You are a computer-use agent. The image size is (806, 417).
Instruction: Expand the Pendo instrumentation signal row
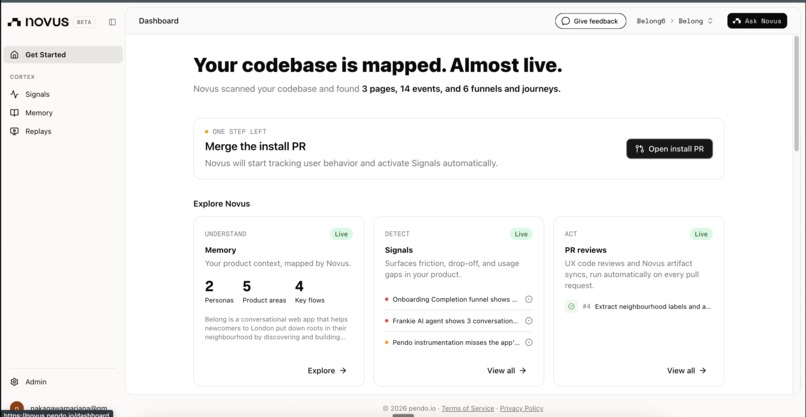459,342
